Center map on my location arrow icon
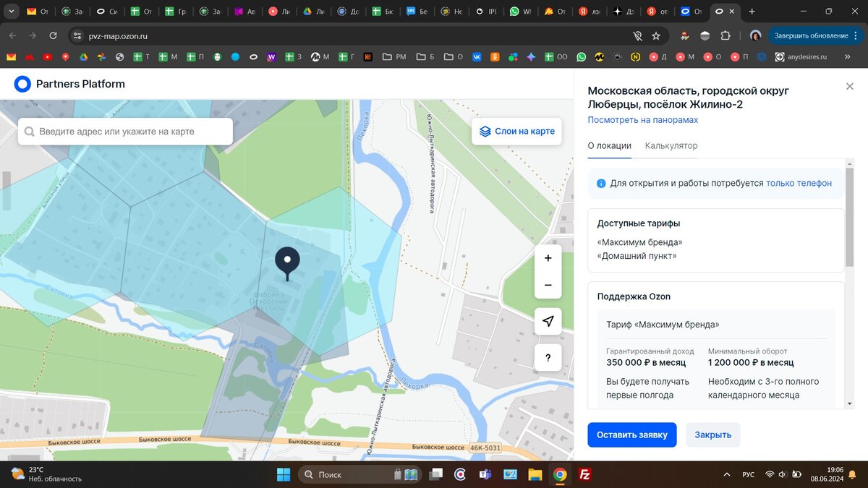This screenshot has width=868, height=488. click(548, 321)
